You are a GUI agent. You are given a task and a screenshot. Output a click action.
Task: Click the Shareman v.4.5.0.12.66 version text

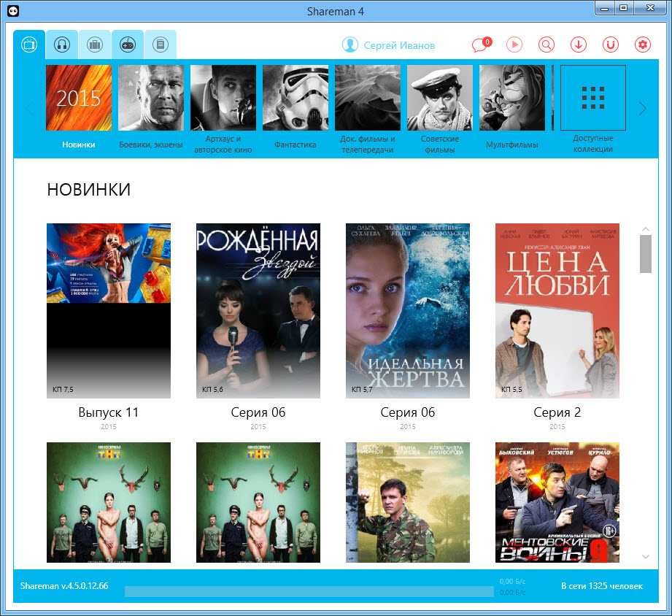pyautogui.click(x=64, y=586)
